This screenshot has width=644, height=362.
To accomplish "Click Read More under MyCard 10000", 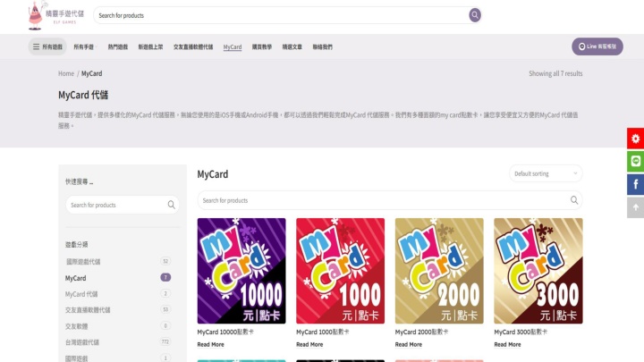I will point(211,344).
